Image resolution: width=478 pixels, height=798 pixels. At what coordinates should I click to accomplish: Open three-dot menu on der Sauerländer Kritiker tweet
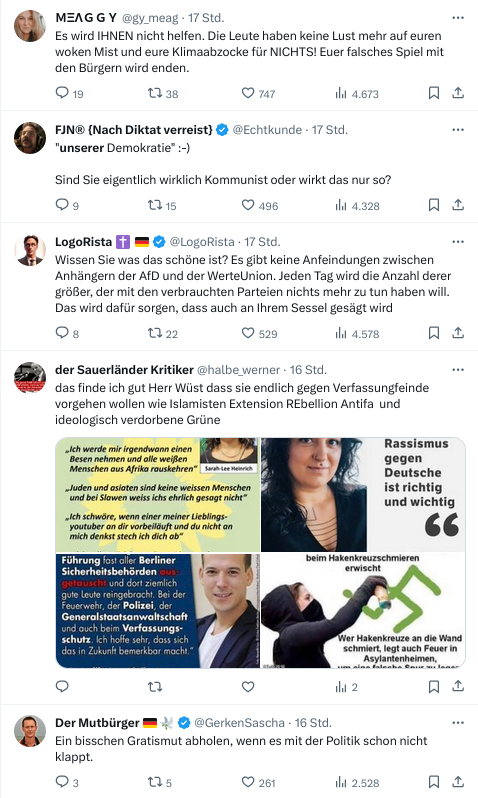click(x=458, y=370)
